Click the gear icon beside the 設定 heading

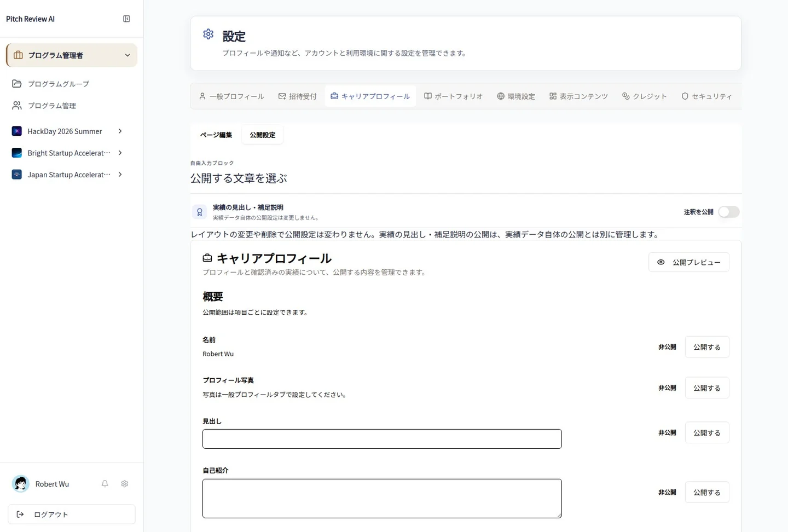click(x=208, y=34)
